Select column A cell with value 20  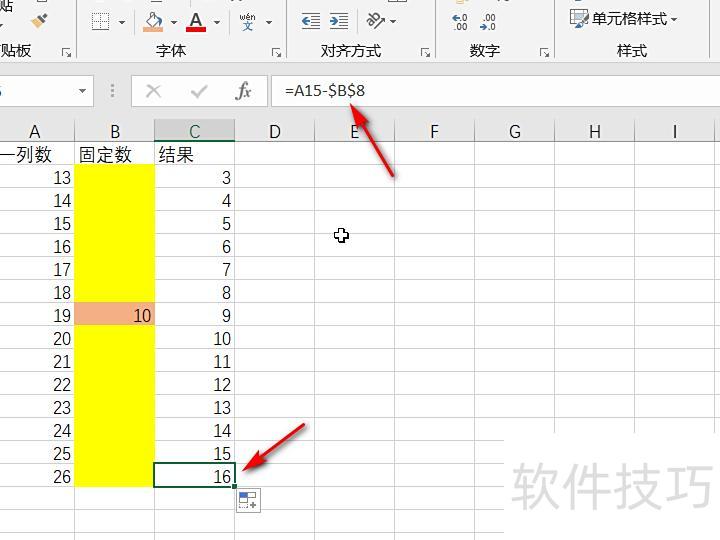37,338
